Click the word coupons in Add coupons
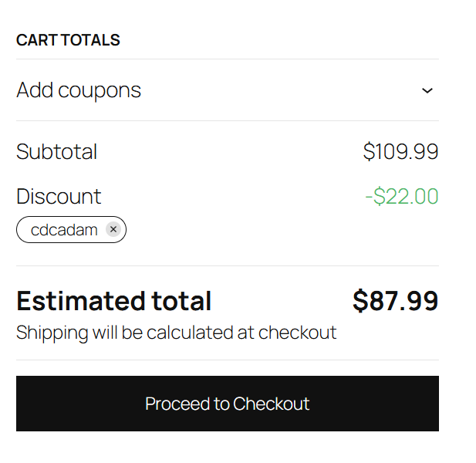Viewport: 476px width, 463px height. (x=100, y=90)
